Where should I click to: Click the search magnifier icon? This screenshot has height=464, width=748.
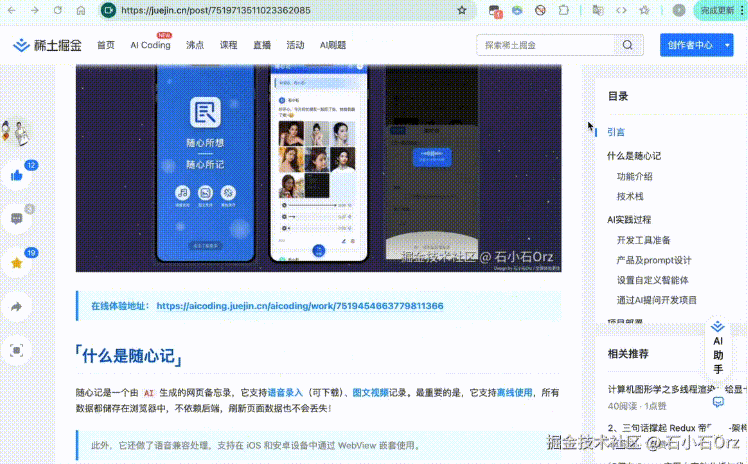628,45
